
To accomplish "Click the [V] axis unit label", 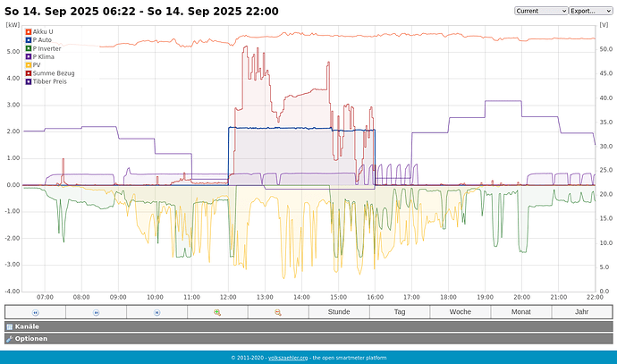I will 604,25.
